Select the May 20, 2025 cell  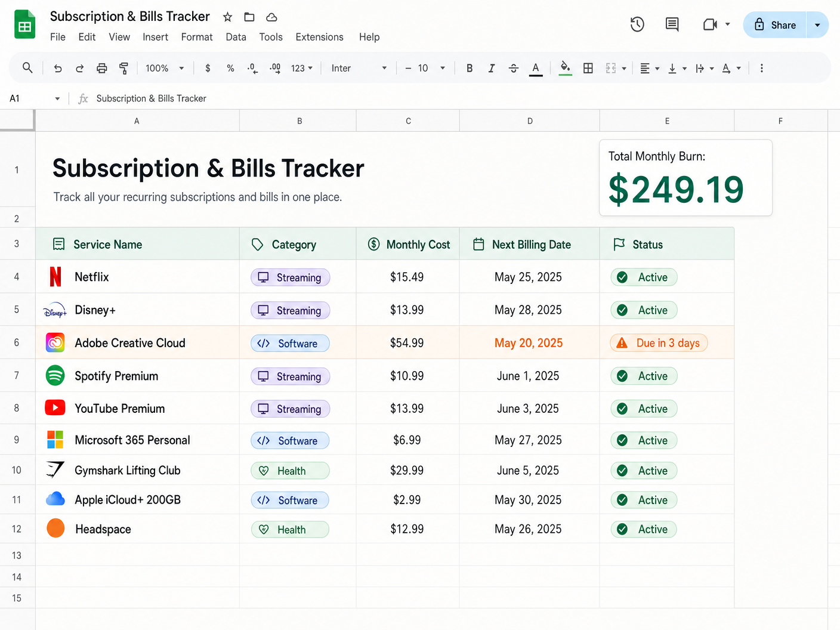[529, 342]
